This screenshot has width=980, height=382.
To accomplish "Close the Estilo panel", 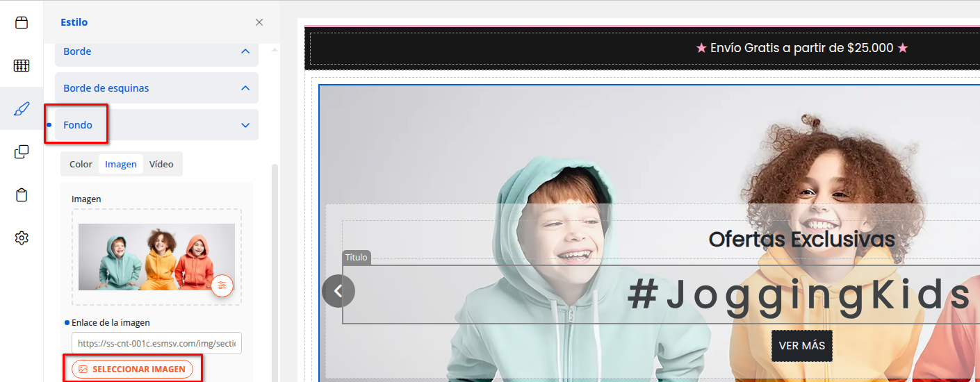I will [x=259, y=22].
